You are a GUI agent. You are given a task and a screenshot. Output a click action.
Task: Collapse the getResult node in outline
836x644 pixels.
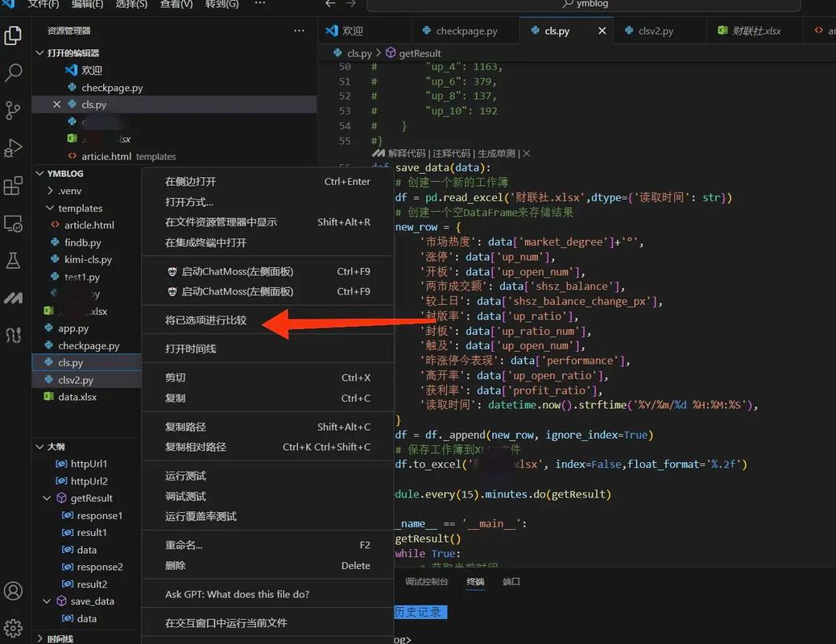click(x=47, y=497)
